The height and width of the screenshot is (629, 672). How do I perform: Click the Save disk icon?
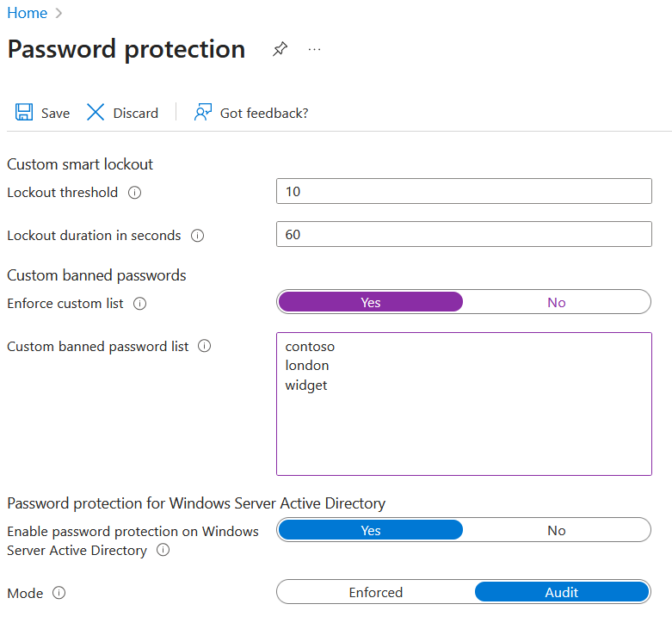click(x=24, y=113)
